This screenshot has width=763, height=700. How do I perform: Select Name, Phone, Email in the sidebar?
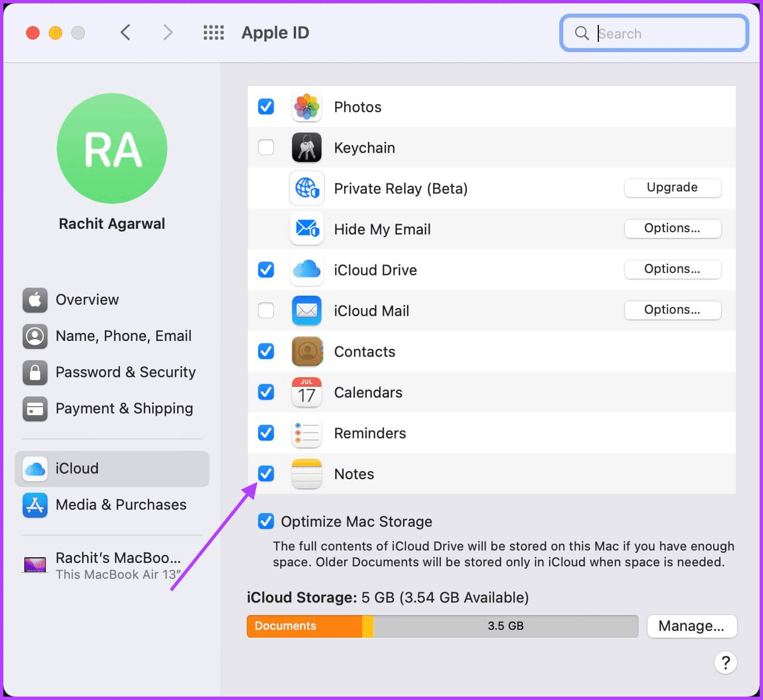[x=112, y=336]
